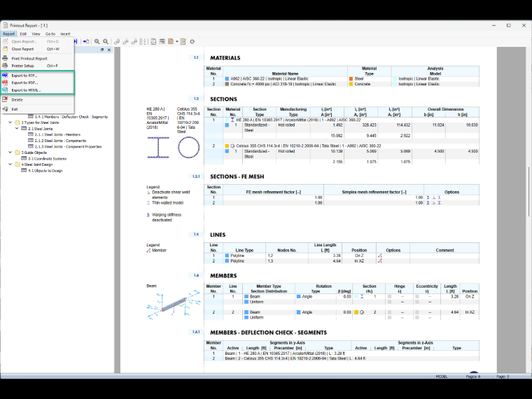532x399 pixels.
Task: Select 4.1 Objects to Design in tree
Action: click(x=45, y=170)
